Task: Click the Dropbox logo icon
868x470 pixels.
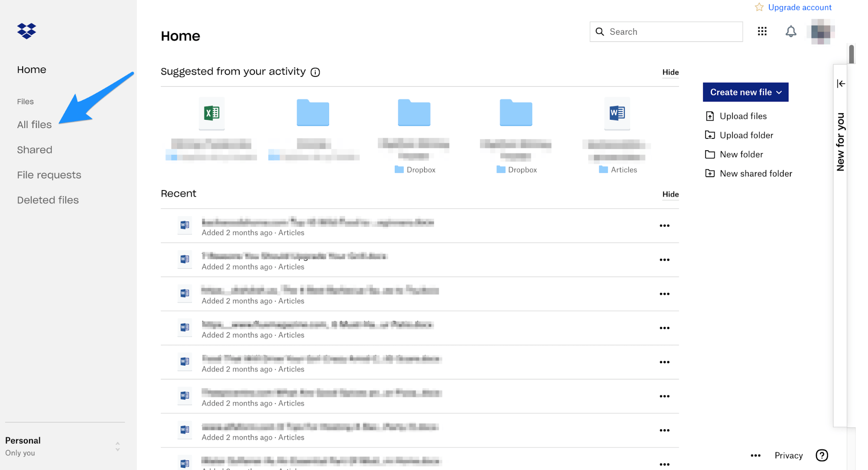Action: (27, 32)
